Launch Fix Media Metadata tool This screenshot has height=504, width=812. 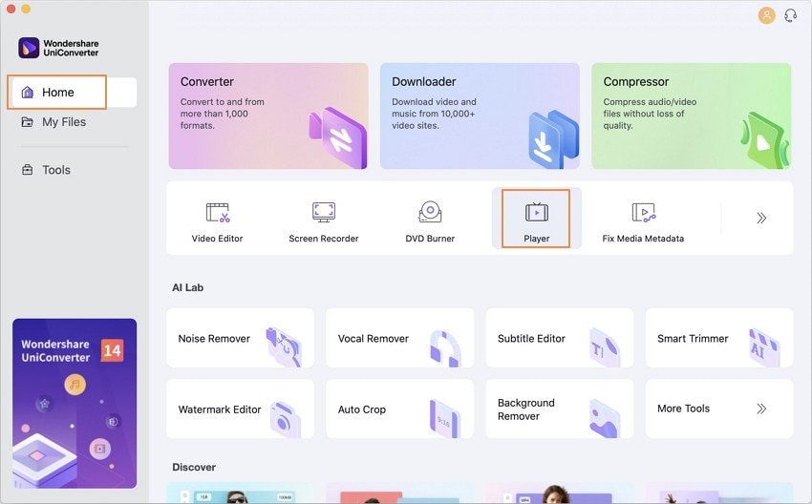(643, 221)
